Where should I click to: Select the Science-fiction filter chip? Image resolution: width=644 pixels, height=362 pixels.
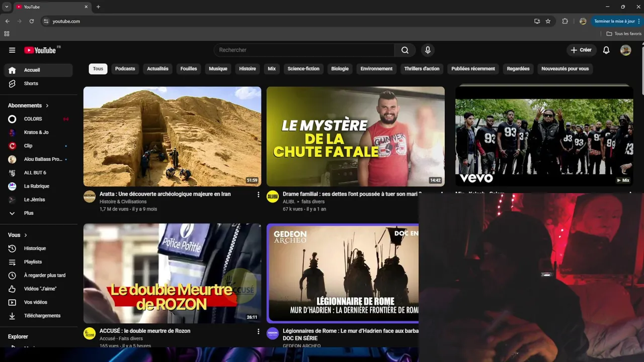pos(303,69)
